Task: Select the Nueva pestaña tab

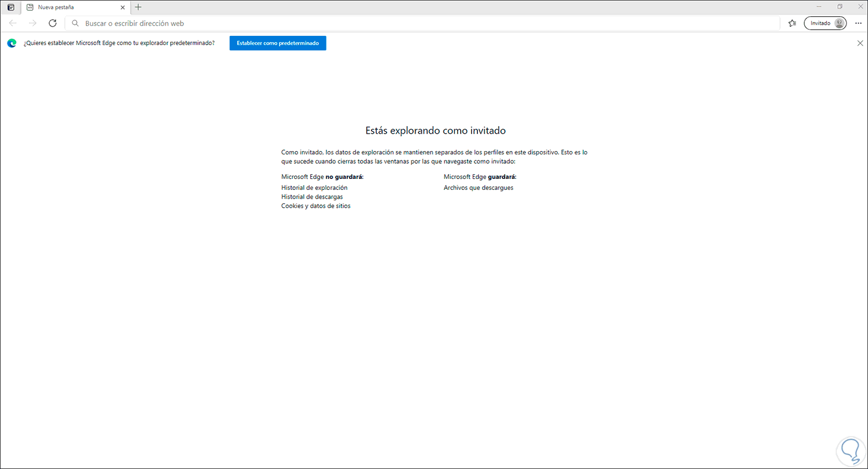Action: tap(76, 8)
